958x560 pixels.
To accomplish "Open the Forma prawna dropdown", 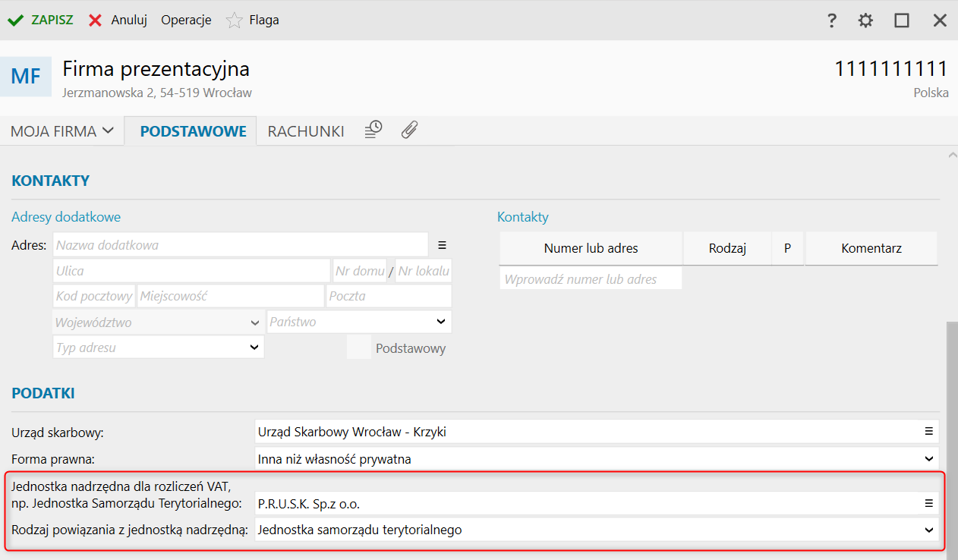I will click(928, 458).
